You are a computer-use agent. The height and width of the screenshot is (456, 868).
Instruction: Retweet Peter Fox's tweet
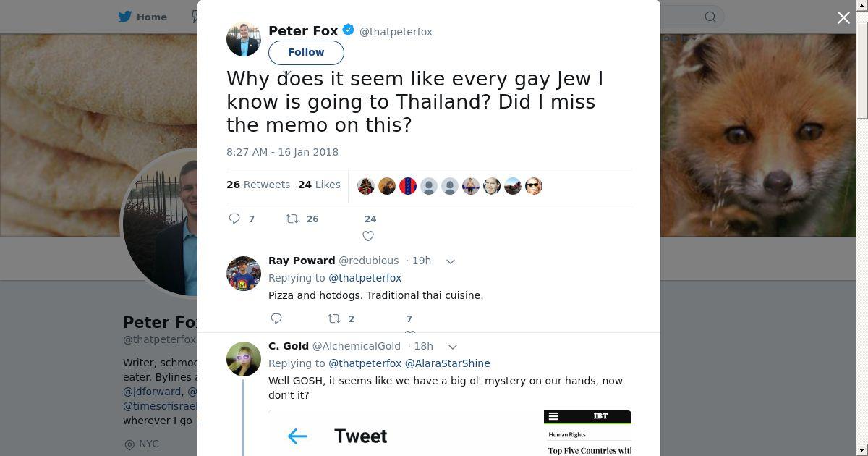[x=292, y=219]
